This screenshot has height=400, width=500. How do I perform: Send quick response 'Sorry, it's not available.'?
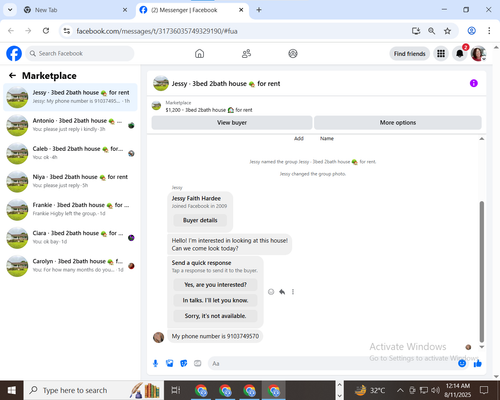pyautogui.click(x=215, y=316)
